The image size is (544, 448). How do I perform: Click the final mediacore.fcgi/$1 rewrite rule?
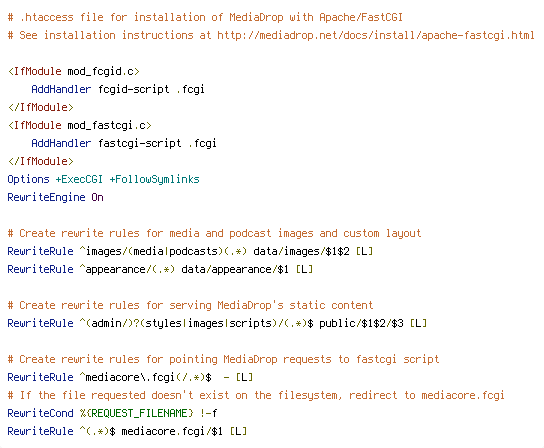(127, 431)
